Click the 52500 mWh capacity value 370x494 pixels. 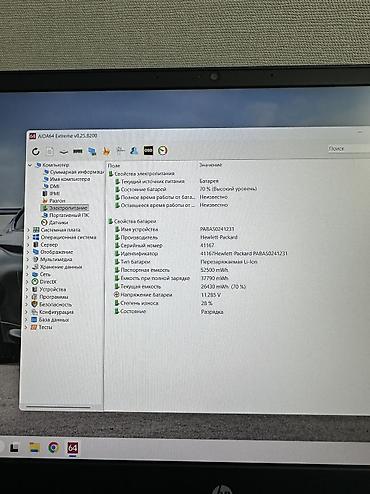214,270
